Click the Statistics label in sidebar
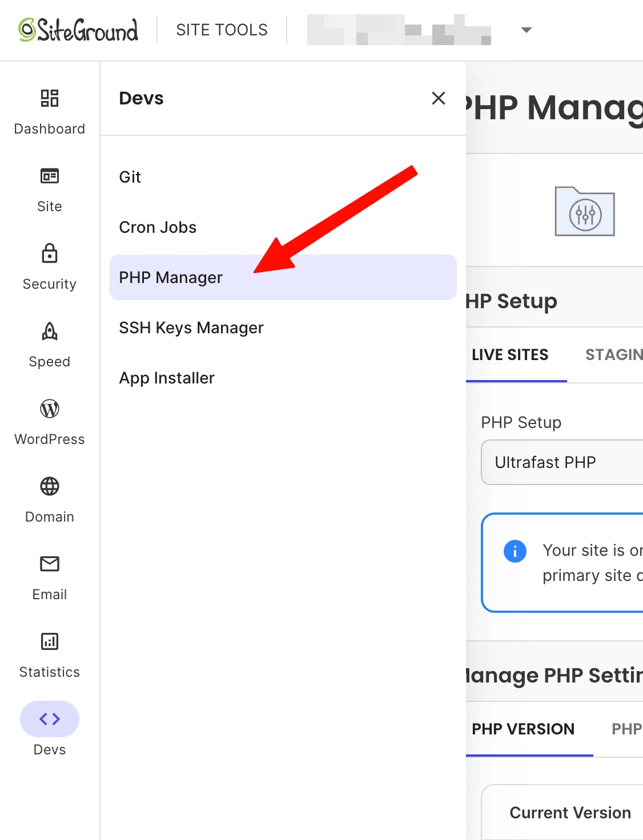Viewport: 643px width, 840px height. coord(50,672)
